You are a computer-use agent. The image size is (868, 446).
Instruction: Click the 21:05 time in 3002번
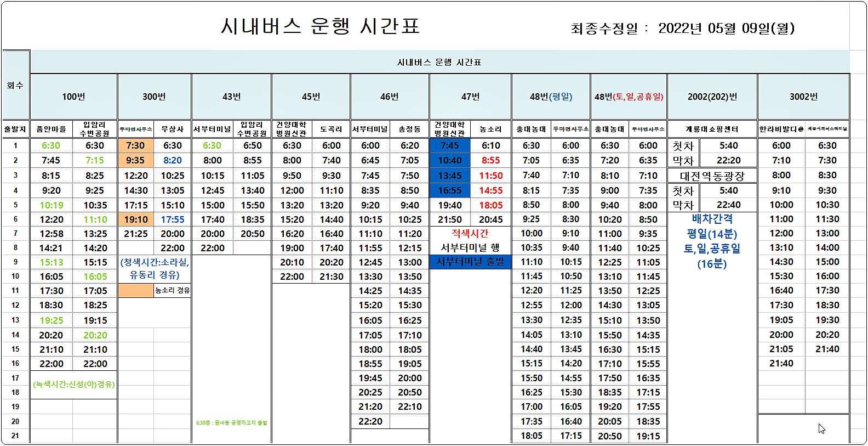[781, 349]
